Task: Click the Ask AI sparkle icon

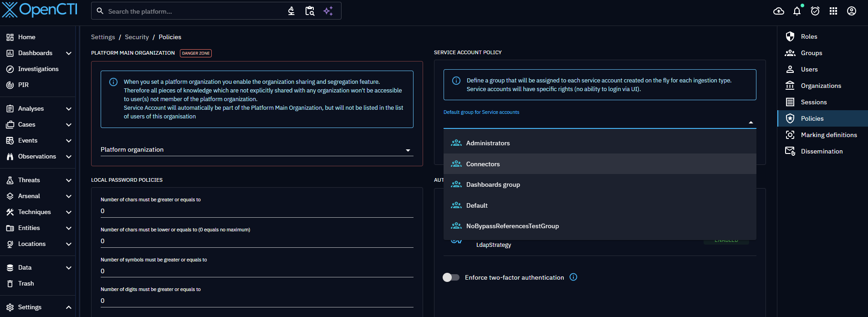Action: click(328, 11)
